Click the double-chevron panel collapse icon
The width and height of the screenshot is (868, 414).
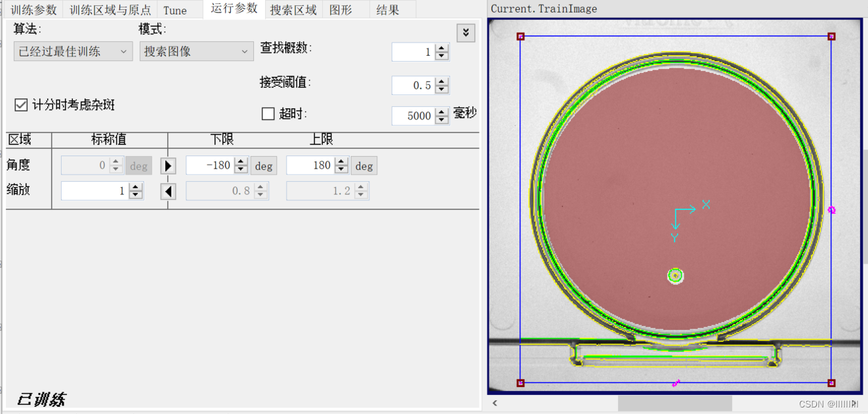[466, 33]
